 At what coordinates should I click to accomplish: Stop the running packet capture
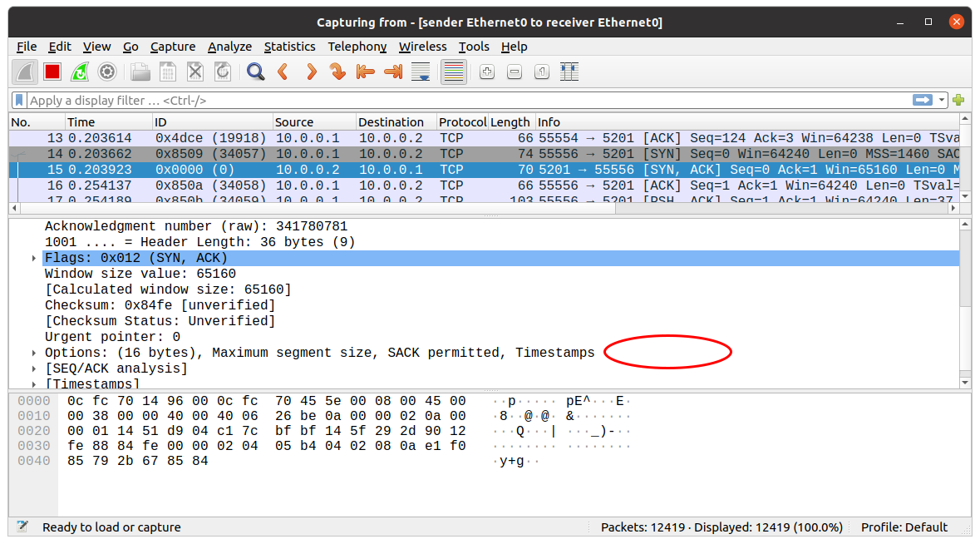pos(52,72)
